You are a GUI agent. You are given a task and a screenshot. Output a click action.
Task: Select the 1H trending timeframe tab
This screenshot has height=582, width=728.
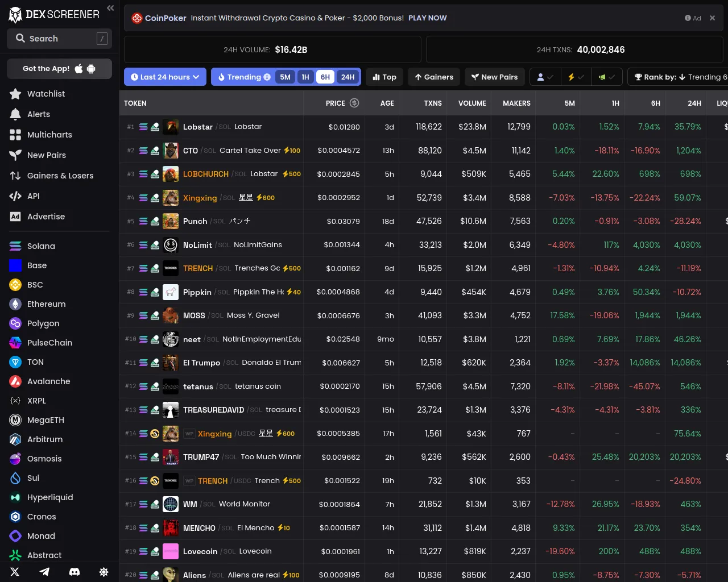tap(305, 77)
